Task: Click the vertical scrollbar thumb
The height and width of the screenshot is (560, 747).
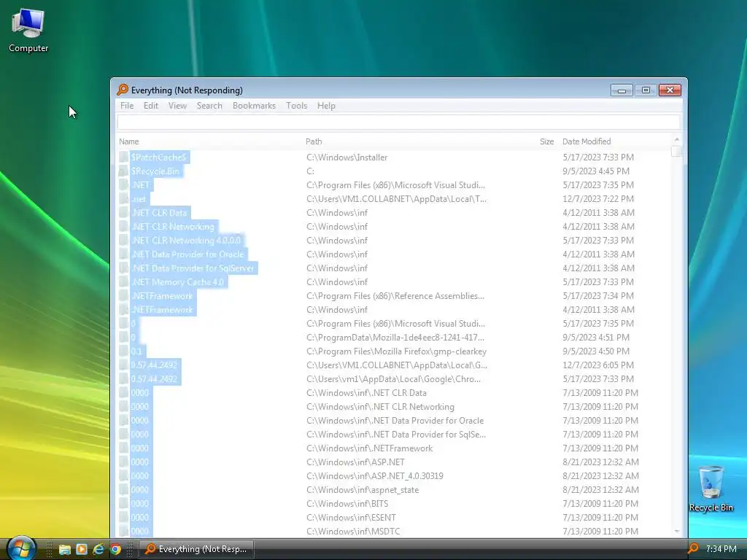Action: pyautogui.click(x=676, y=152)
